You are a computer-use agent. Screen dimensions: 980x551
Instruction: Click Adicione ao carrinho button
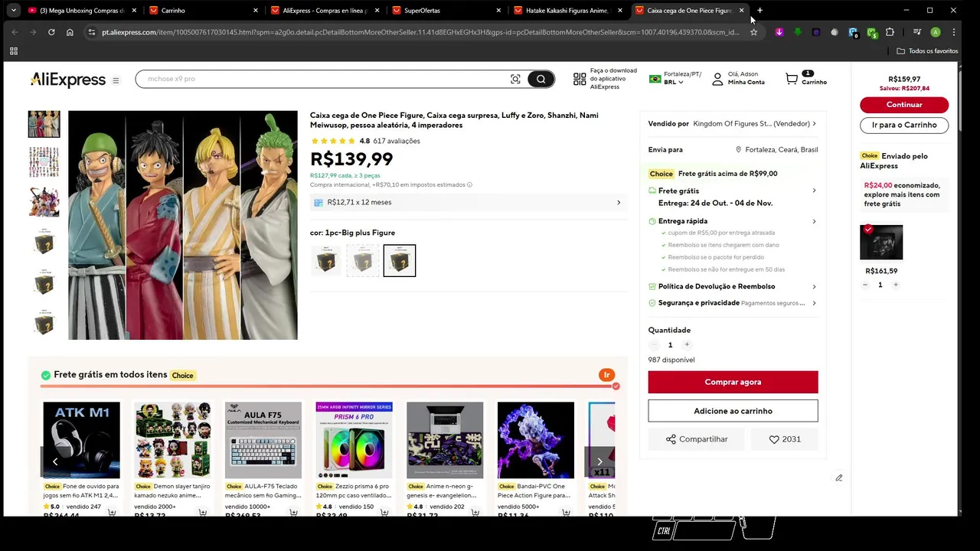tap(733, 411)
